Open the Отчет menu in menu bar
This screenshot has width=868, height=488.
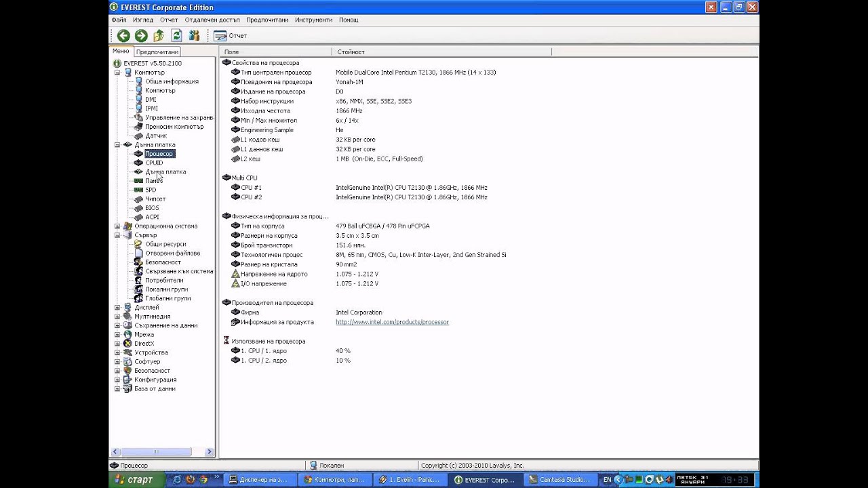(x=169, y=20)
